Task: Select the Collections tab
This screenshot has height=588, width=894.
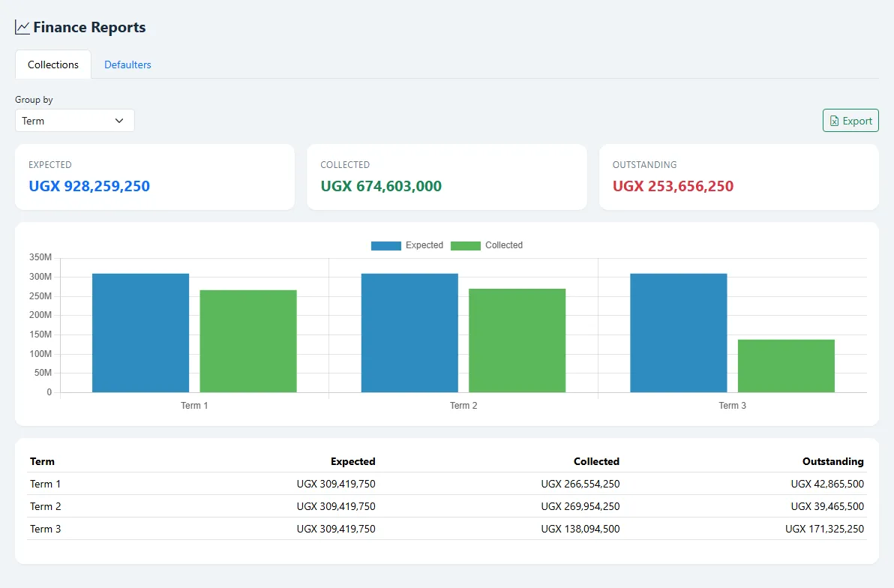Action: [x=53, y=64]
